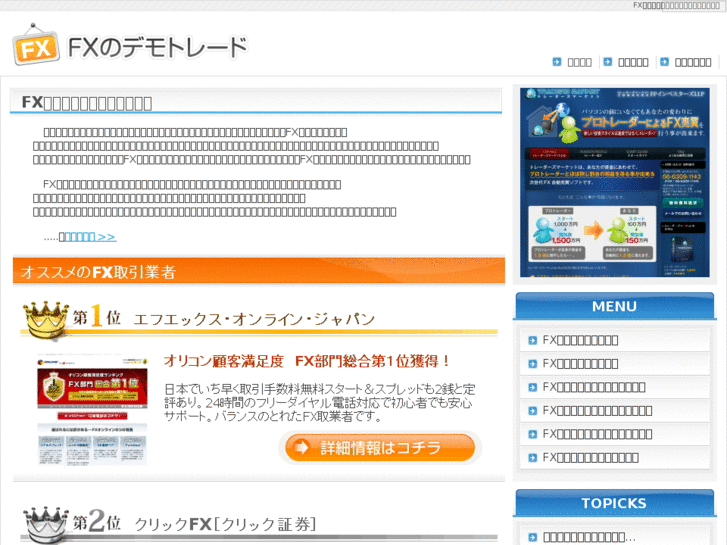Click the read-more link ending with >>
727x545 pixels.
[90, 237]
